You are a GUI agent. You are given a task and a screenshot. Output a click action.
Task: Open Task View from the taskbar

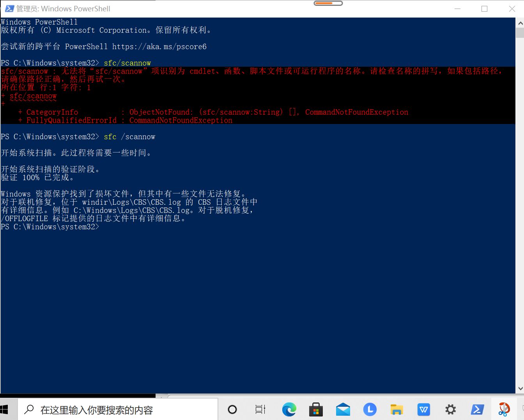pos(260,409)
